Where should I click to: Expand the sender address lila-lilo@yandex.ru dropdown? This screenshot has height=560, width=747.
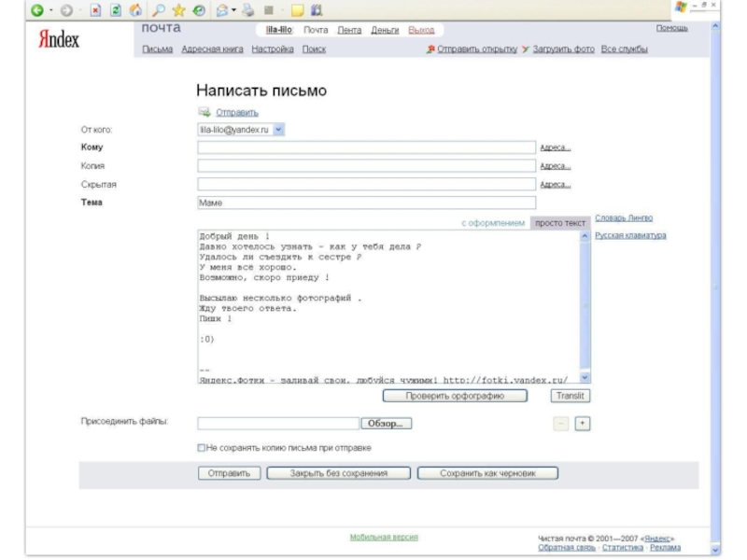pyautogui.click(x=279, y=130)
